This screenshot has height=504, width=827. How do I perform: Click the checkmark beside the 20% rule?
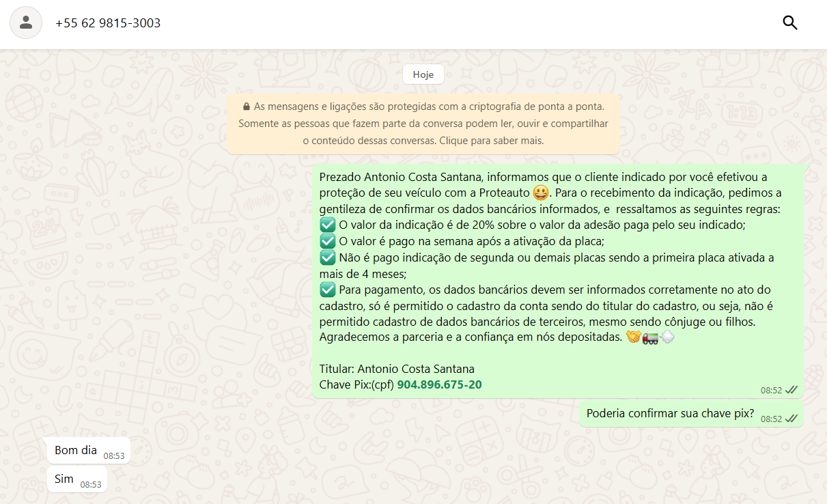tap(327, 225)
